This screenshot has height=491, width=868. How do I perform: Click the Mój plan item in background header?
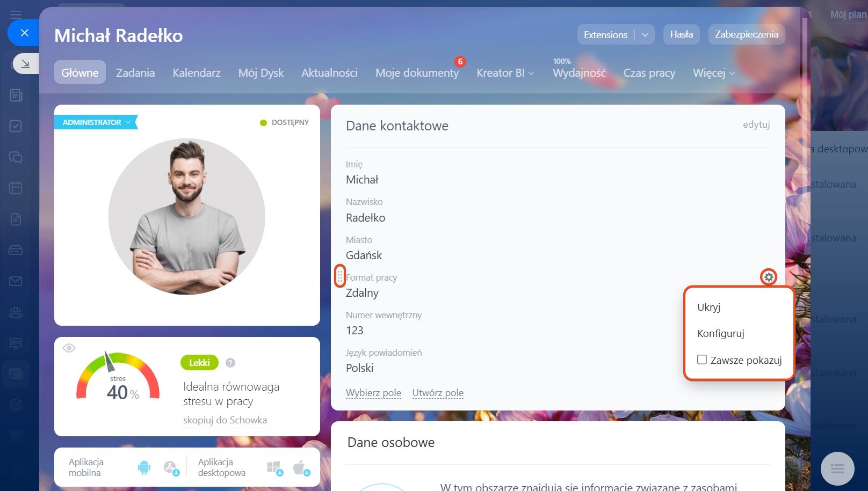848,14
